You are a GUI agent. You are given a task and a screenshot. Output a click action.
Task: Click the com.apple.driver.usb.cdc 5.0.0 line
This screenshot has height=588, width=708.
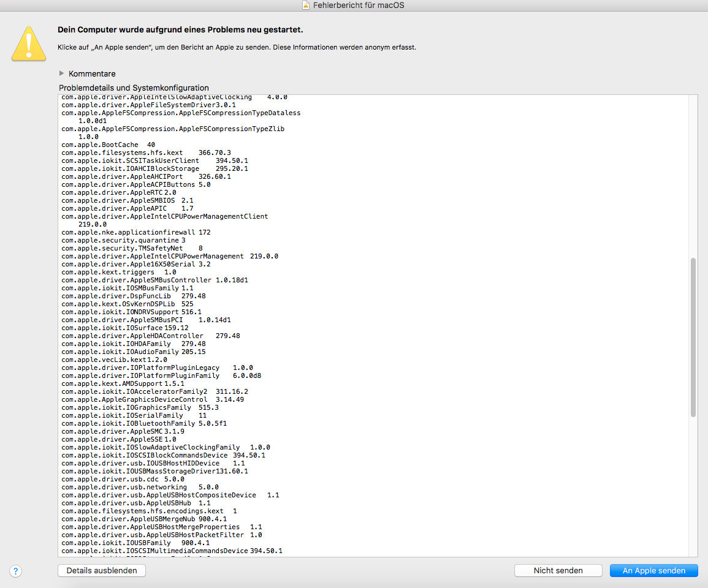123,480
